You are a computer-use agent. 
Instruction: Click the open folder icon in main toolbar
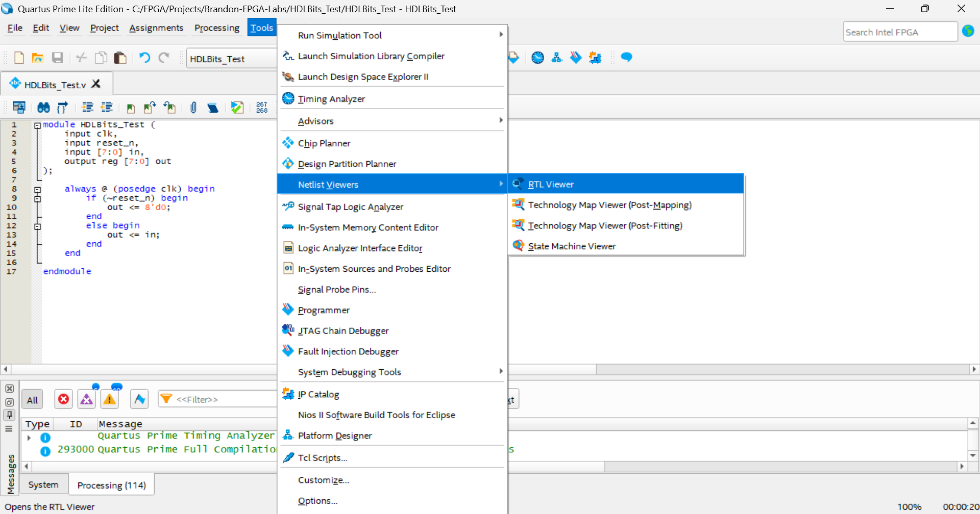tap(37, 58)
